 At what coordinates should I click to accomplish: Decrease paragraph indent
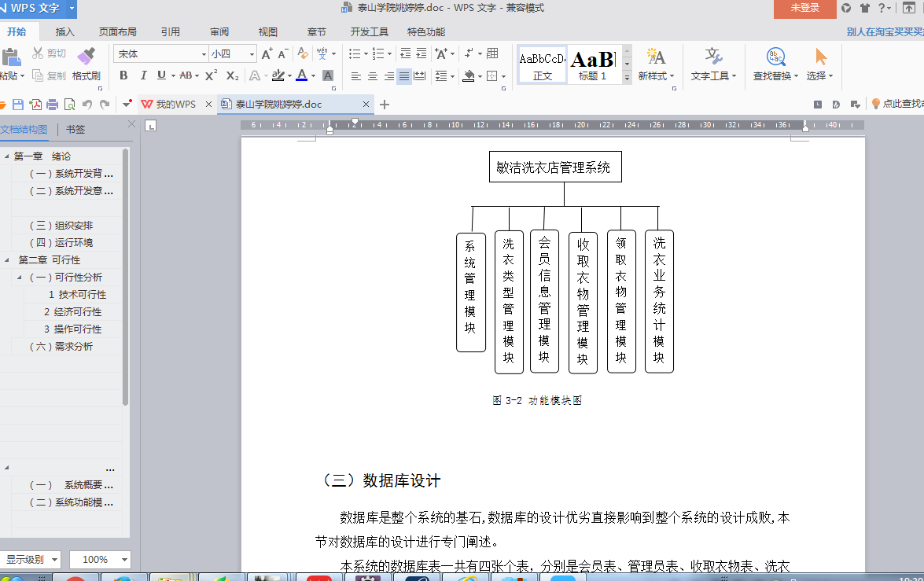406,53
